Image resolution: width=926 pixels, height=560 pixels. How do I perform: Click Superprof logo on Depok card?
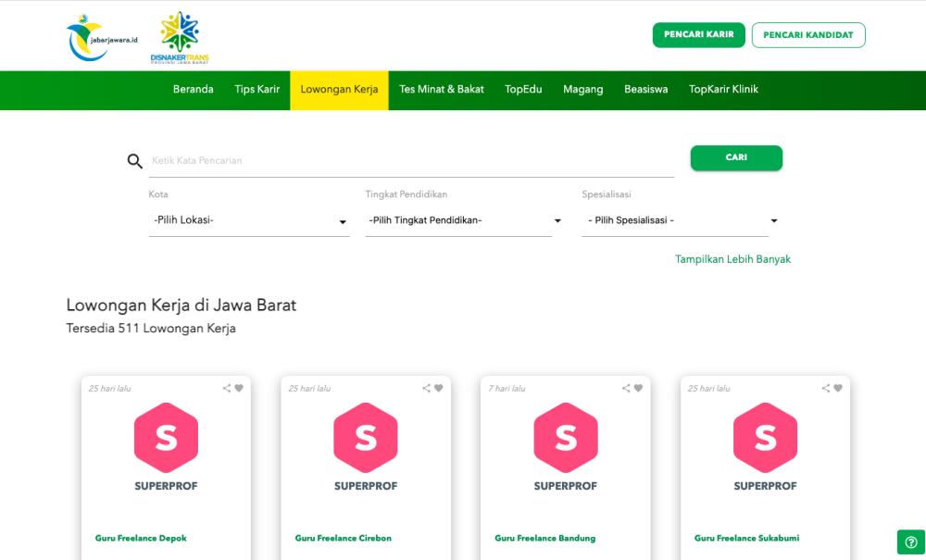[166, 447]
